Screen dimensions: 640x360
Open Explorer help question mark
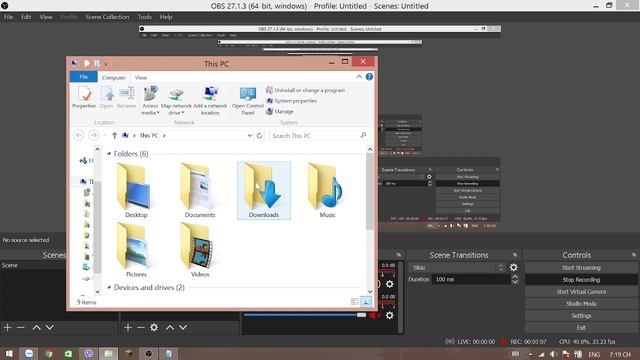[x=369, y=77]
